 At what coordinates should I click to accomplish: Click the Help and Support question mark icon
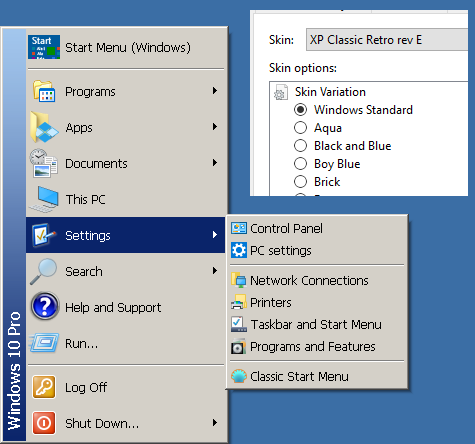(x=45, y=306)
